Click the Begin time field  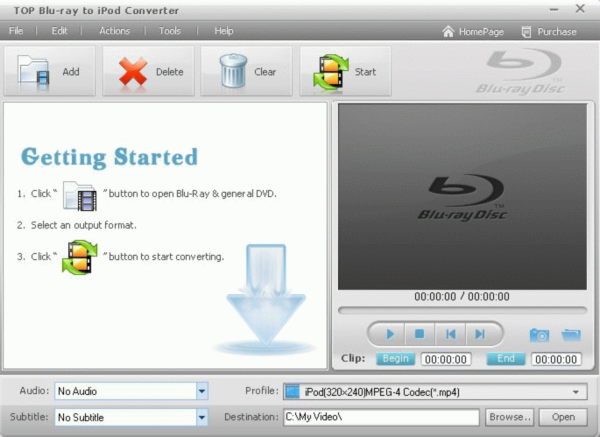446,359
